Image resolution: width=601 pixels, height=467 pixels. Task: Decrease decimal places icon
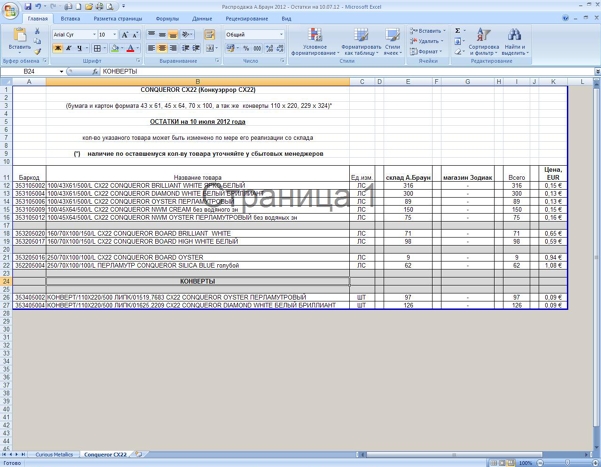coord(280,48)
